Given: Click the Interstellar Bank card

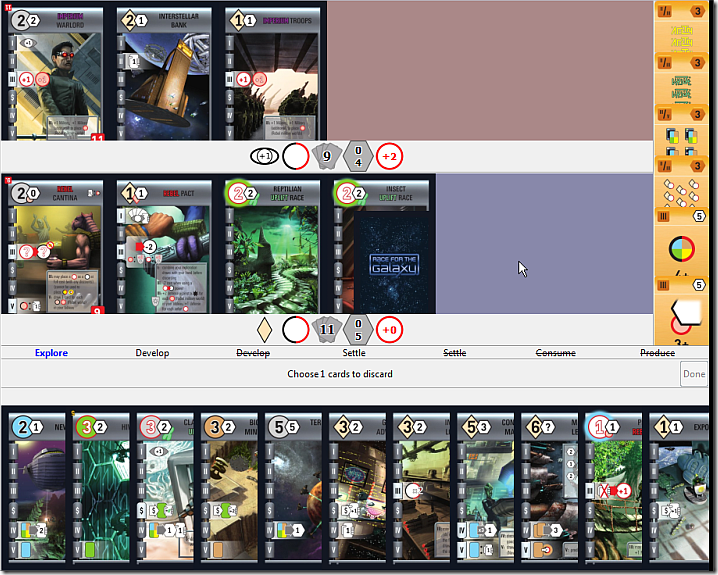Looking at the screenshot, I should (164, 74).
